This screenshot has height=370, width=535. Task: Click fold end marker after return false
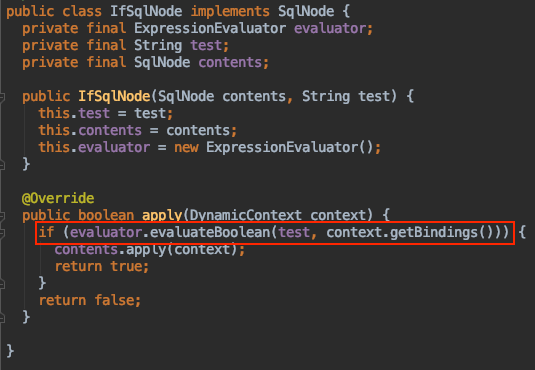2,318
